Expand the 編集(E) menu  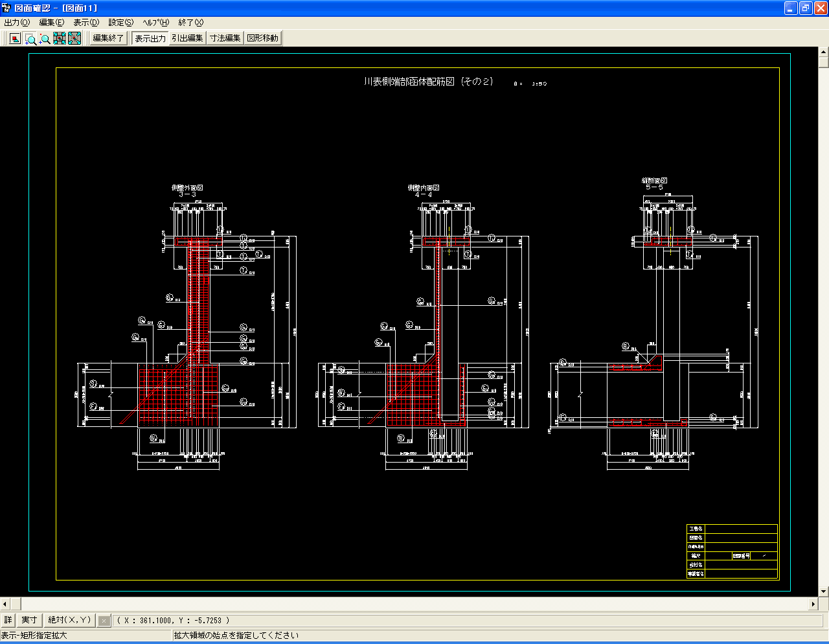52,23
